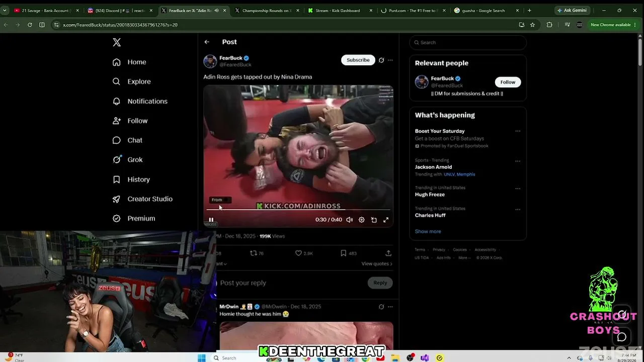644x362 pixels.
Task: Go to Explore in the sidebar
Action: [x=131, y=81]
